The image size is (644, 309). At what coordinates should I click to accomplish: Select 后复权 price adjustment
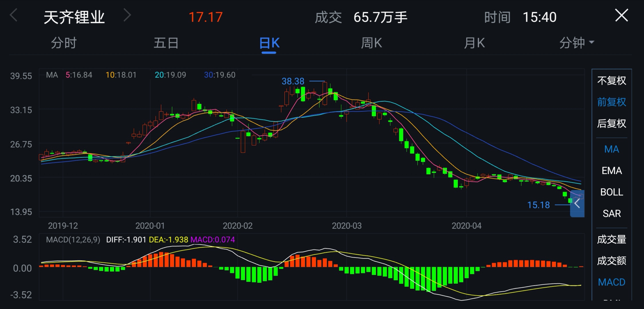612,124
